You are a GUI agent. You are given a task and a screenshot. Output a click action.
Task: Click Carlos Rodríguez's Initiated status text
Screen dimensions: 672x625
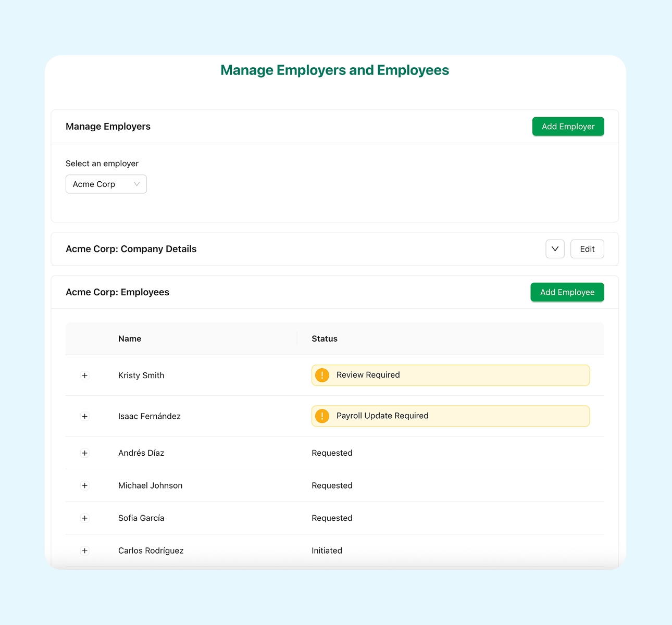327,550
